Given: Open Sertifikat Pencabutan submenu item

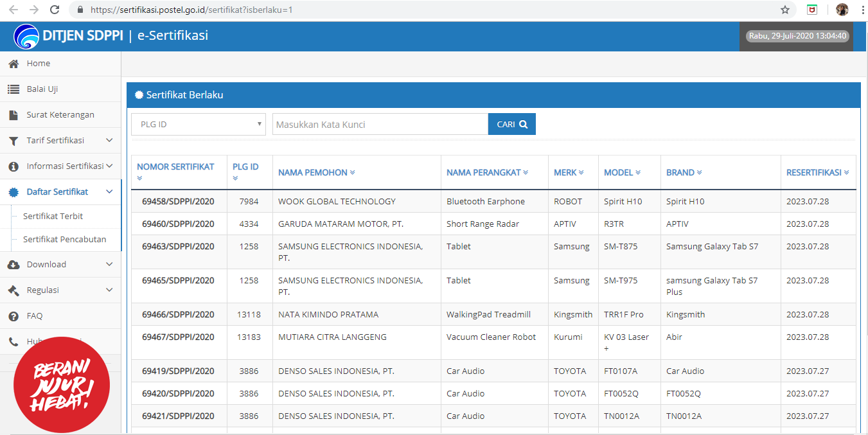Looking at the screenshot, I should (64, 240).
